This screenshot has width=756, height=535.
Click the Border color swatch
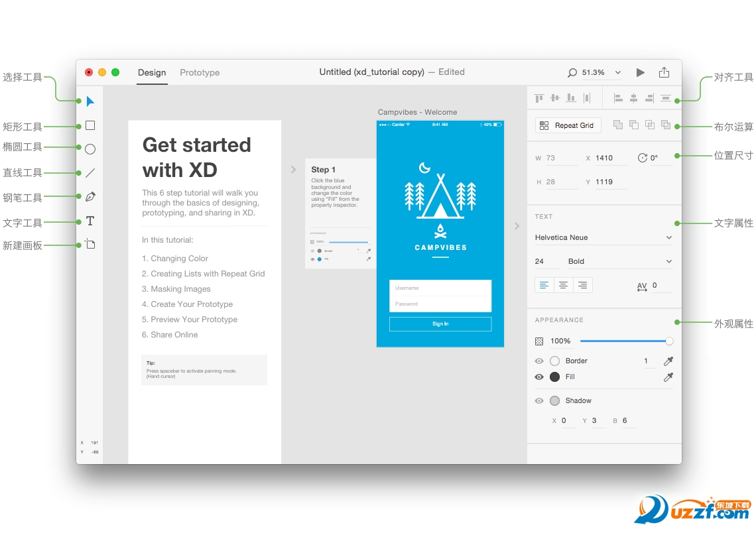[555, 361]
